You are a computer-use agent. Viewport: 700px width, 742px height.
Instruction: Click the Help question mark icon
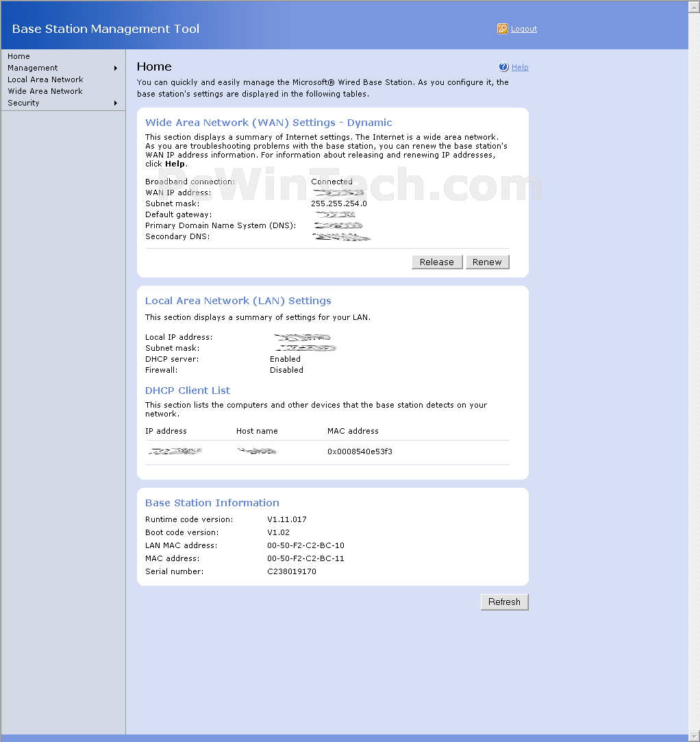coord(503,66)
